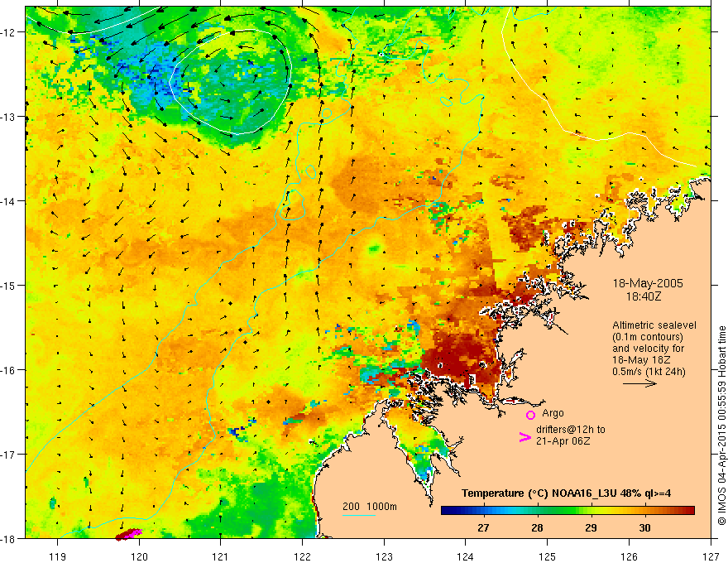Click the date text 18-May-2005
This screenshot has height=563, width=728.
[x=648, y=283]
